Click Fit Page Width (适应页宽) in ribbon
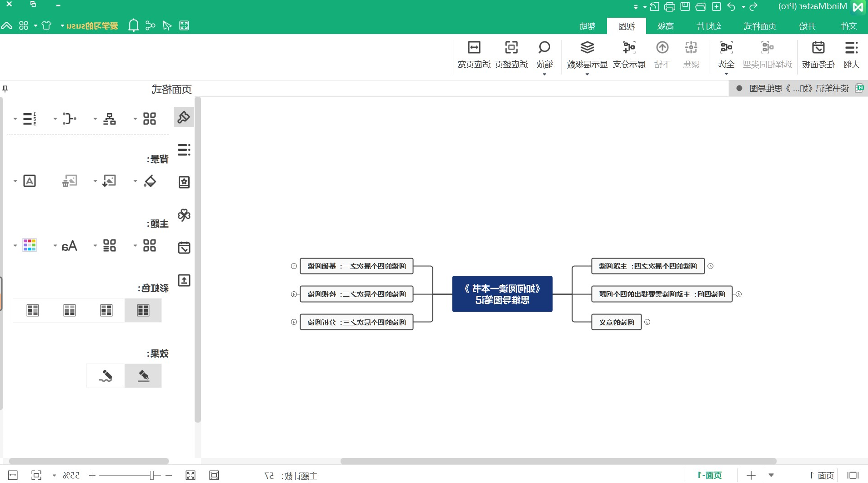 click(x=474, y=55)
